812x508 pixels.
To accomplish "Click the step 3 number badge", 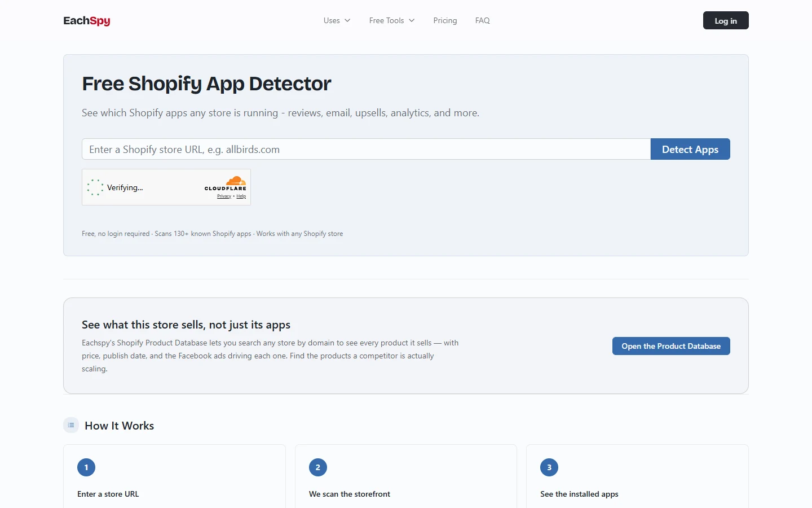I will click(549, 467).
